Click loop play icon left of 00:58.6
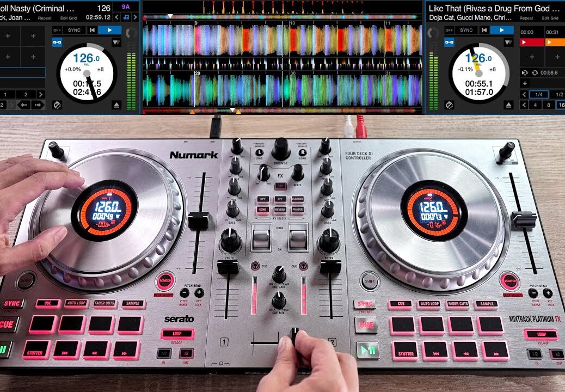Viewport: 565px width, 392px height. click(525, 73)
